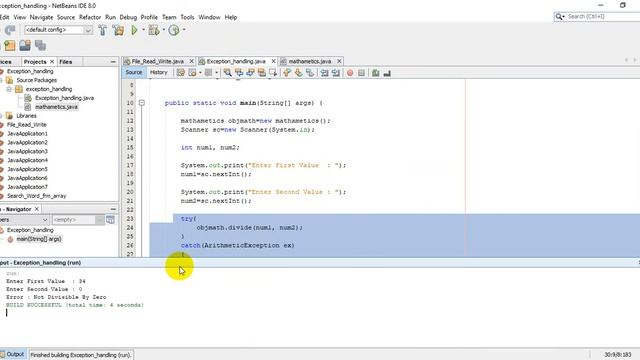Close the Exception_handling.java editor tab

pyautogui.click(x=273, y=61)
